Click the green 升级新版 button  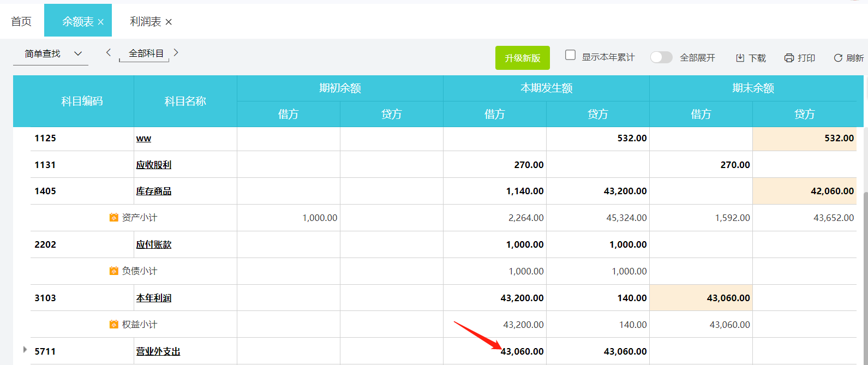(x=522, y=58)
